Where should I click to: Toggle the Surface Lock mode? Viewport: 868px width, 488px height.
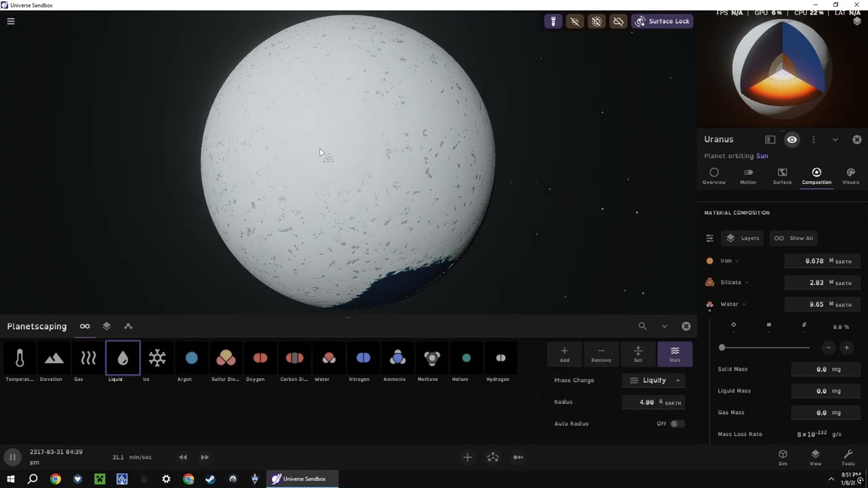click(662, 21)
